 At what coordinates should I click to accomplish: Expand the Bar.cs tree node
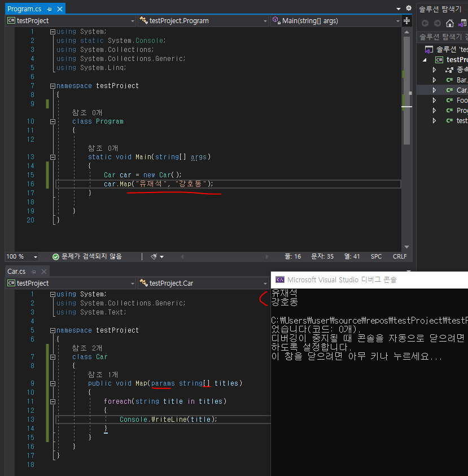(x=434, y=80)
